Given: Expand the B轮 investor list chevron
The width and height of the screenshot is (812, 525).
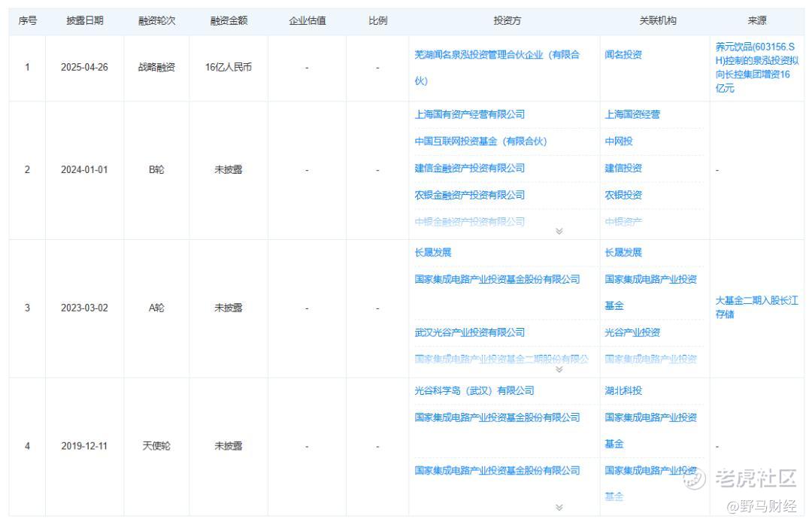Looking at the screenshot, I should click(559, 231).
